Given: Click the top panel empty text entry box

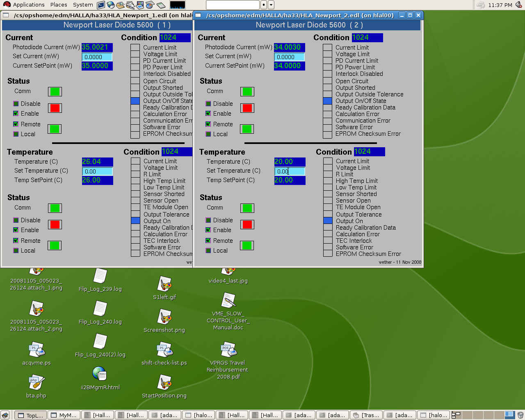Looking at the screenshot, I should pyautogui.click(x=233, y=5).
